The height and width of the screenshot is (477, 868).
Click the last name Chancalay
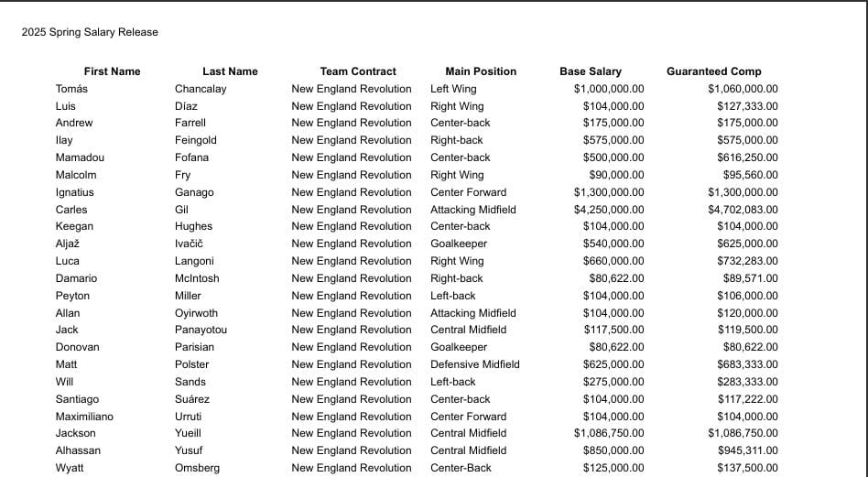pos(201,89)
